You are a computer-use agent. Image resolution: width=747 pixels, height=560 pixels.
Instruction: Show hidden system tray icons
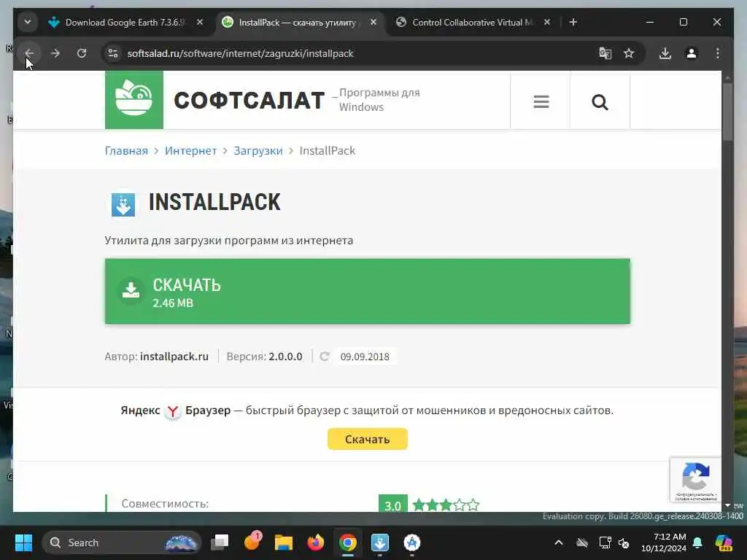click(558, 542)
